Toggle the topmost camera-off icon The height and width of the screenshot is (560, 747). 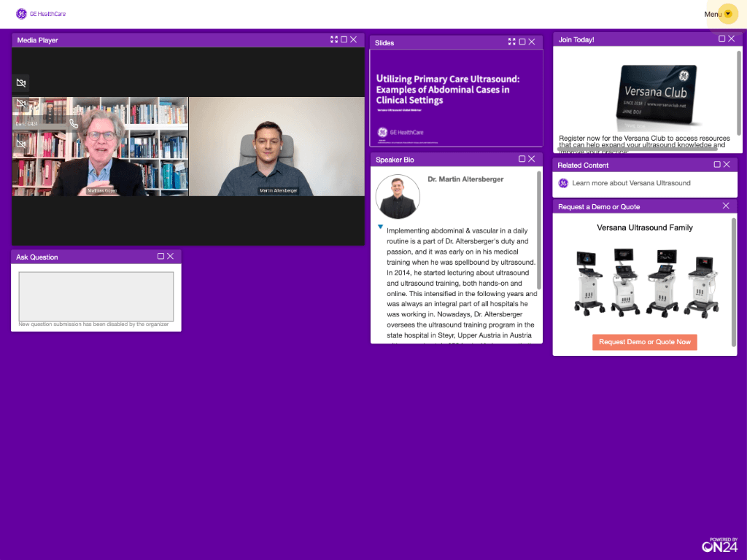pyautogui.click(x=21, y=83)
